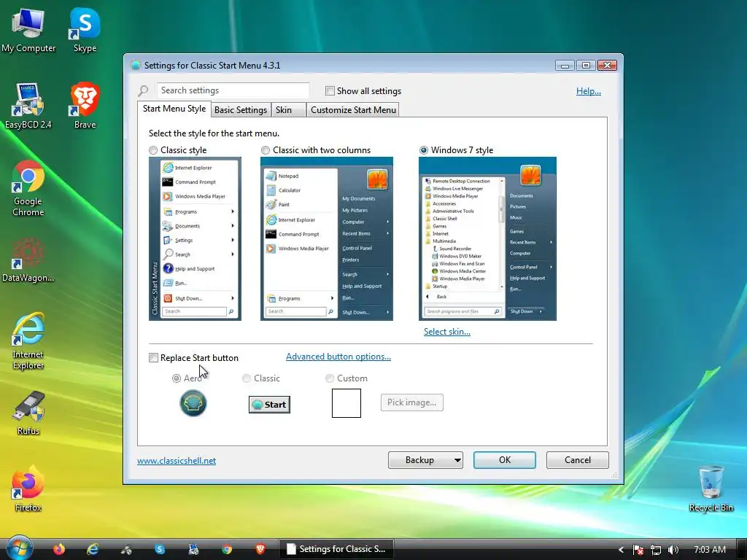Click the Classic style preview thumbnail
Image resolution: width=747 pixels, height=560 pixels.
(x=195, y=238)
